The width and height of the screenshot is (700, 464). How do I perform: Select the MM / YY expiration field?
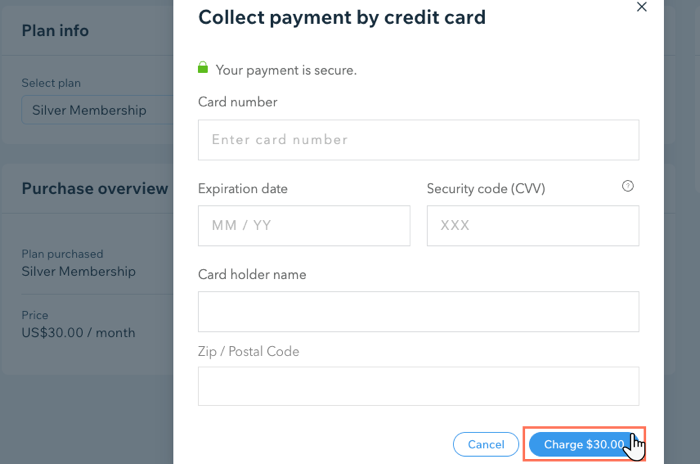[x=304, y=226]
